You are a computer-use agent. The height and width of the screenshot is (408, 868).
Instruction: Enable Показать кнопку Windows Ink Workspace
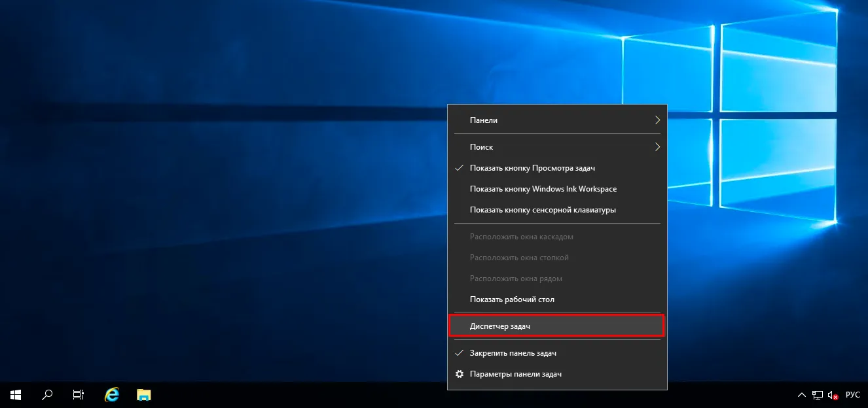pyautogui.click(x=543, y=189)
